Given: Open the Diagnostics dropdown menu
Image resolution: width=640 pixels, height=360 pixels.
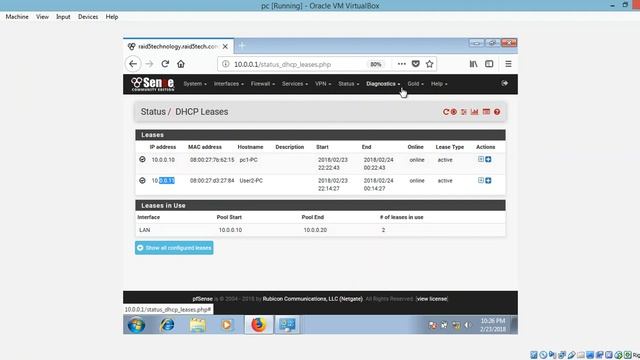Looking at the screenshot, I should [x=383, y=84].
